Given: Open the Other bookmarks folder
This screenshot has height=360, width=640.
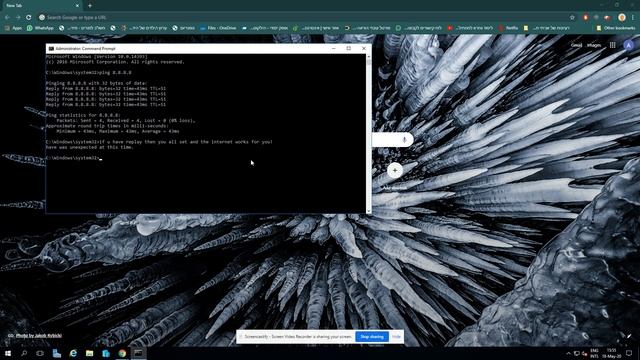Looking at the screenshot, I should pos(616,28).
